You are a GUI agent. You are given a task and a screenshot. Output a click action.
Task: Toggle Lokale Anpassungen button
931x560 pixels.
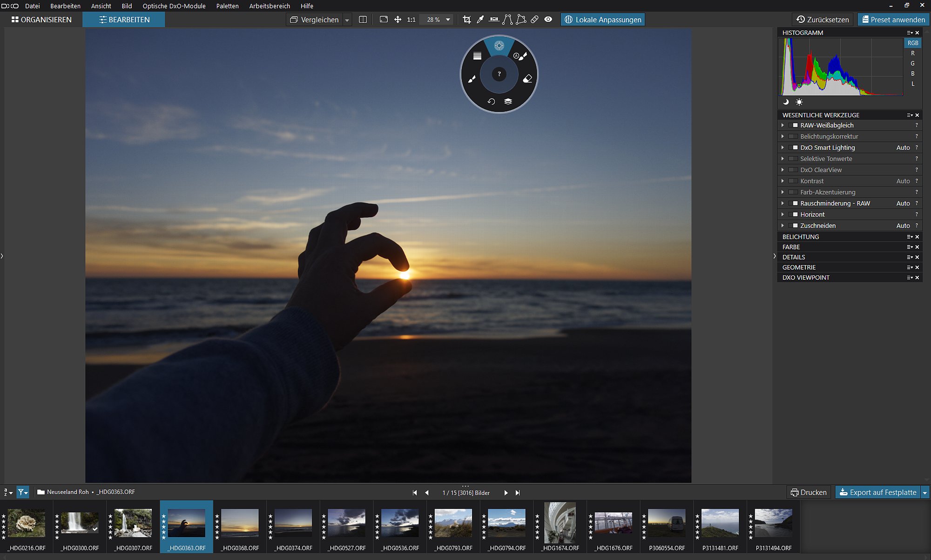(603, 20)
